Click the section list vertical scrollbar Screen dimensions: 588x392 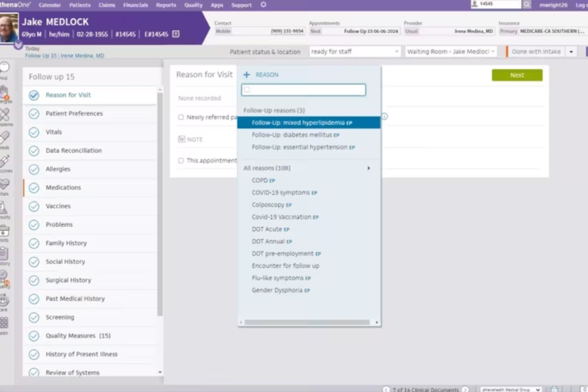point(160,205)
